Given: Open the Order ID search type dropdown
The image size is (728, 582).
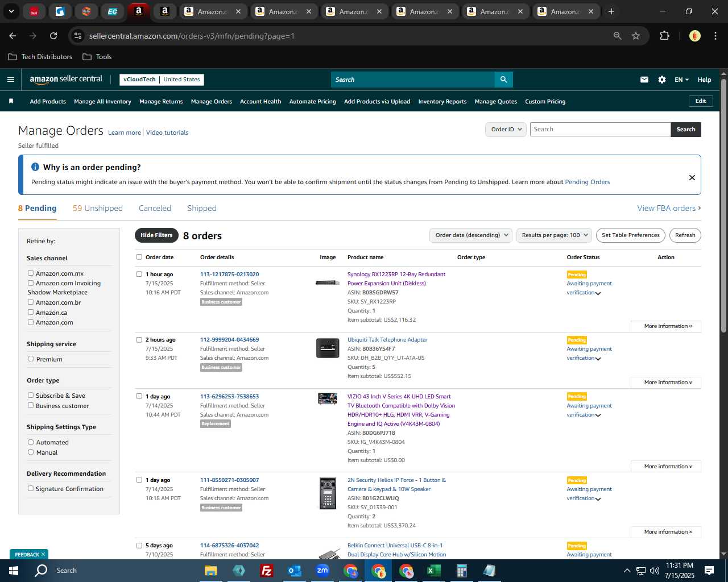Looking at the screenshot, I should click(x=506, y=130).
